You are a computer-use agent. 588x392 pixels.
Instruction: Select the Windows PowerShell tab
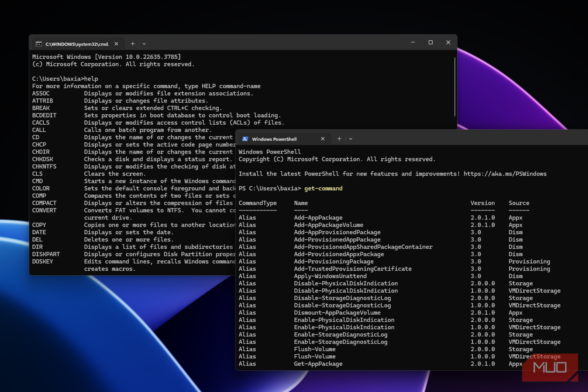(274, 139)
